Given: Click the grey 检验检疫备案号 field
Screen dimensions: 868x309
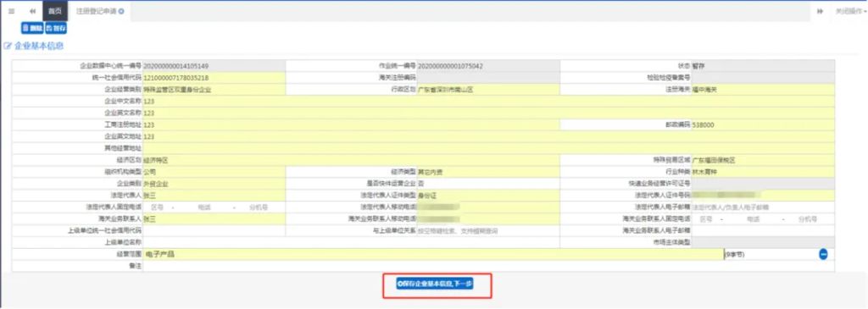Looking at the screenshot, I should pyautogui.click(x=762, y=77).
